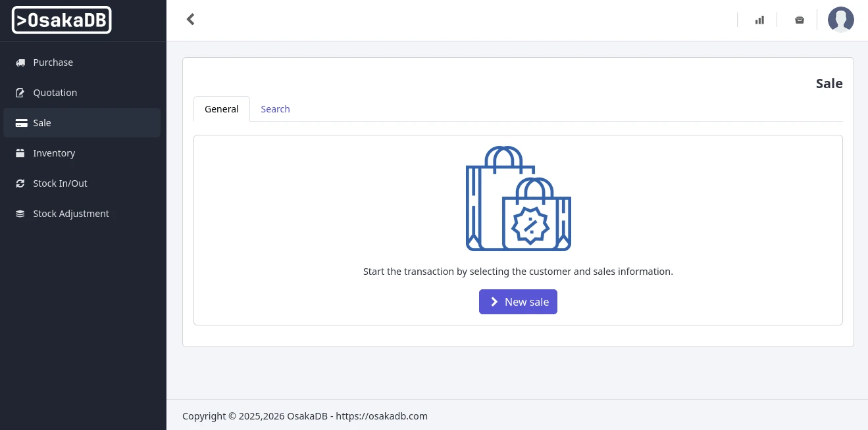Select the Purchase icon in the sidebar

pyautogui.click(x=20, y=62)
